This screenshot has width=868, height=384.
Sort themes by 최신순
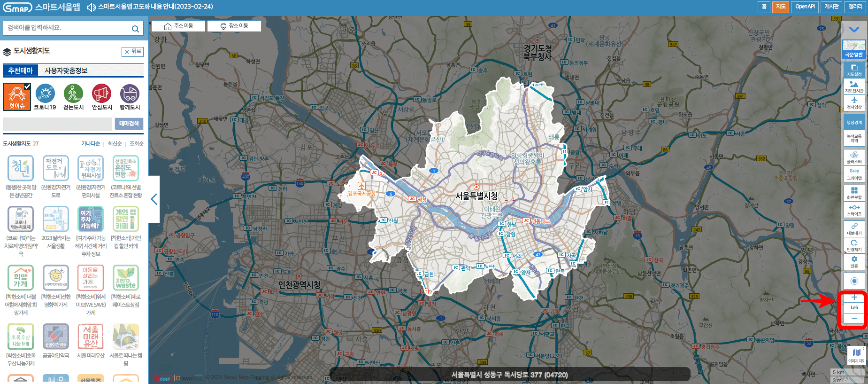pos(115,144)
